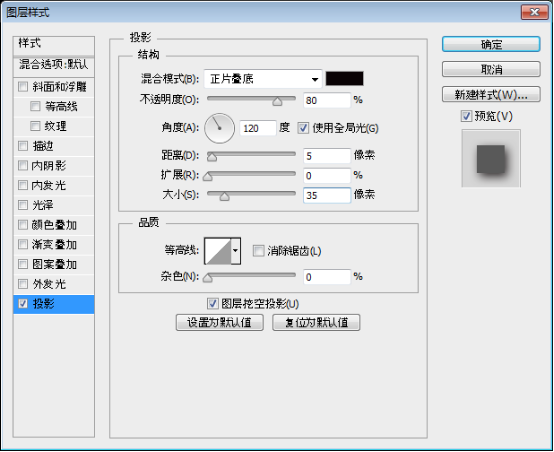This screenshot has height=452, width=554.
Task: Close the 图层样式 dialog window
Action: [534, 12]
